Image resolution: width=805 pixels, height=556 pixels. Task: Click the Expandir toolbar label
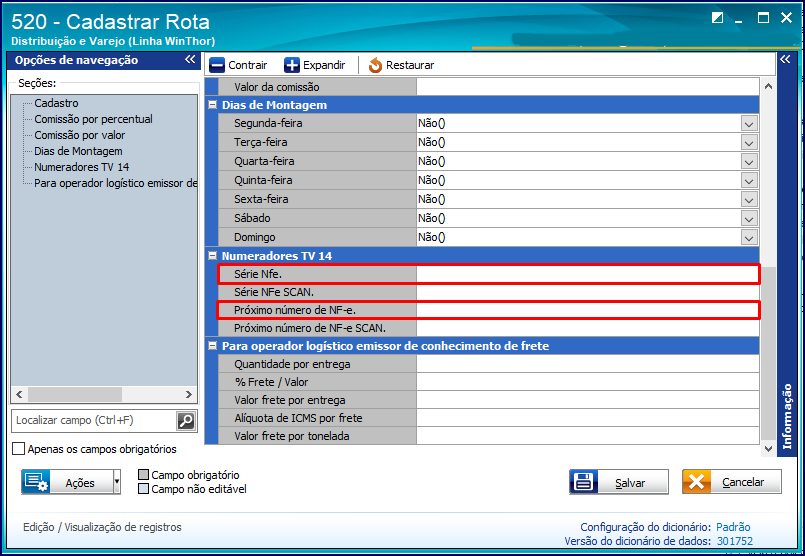point(324,65)
